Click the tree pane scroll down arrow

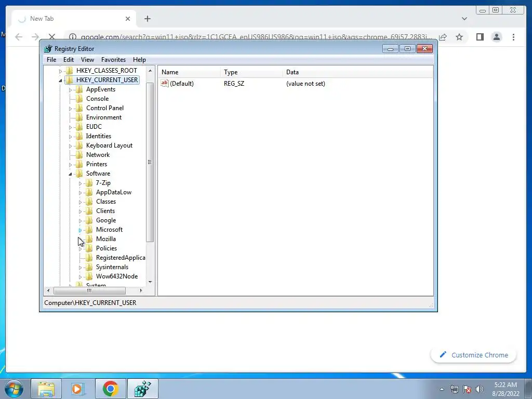pyautogui.click(x=150, y=282)
